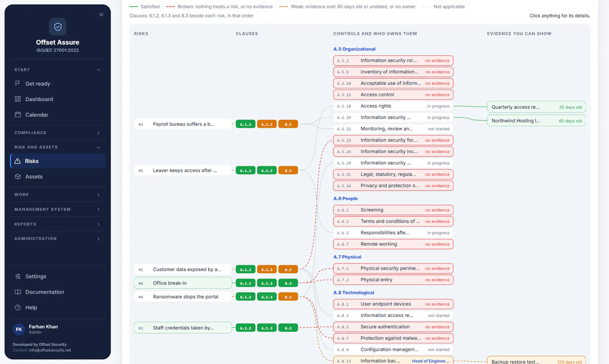Open the Settings sliders icon
This screenshot has width=609, height=364.
pyautogui.click(x=18, y=276)
